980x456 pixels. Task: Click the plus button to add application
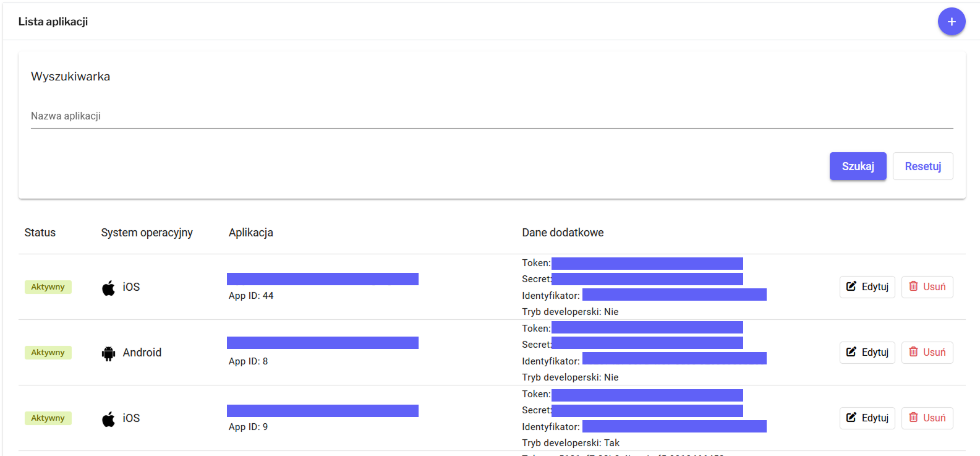pos(951,22)
